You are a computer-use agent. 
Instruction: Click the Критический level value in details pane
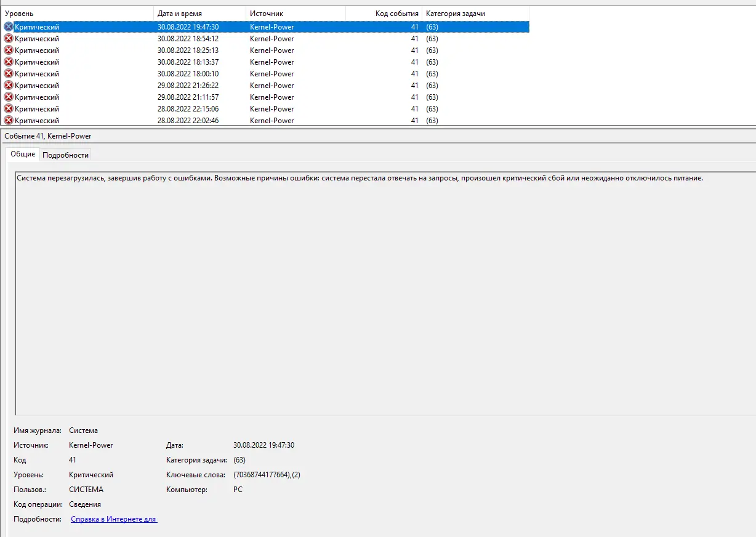(91, 475)
